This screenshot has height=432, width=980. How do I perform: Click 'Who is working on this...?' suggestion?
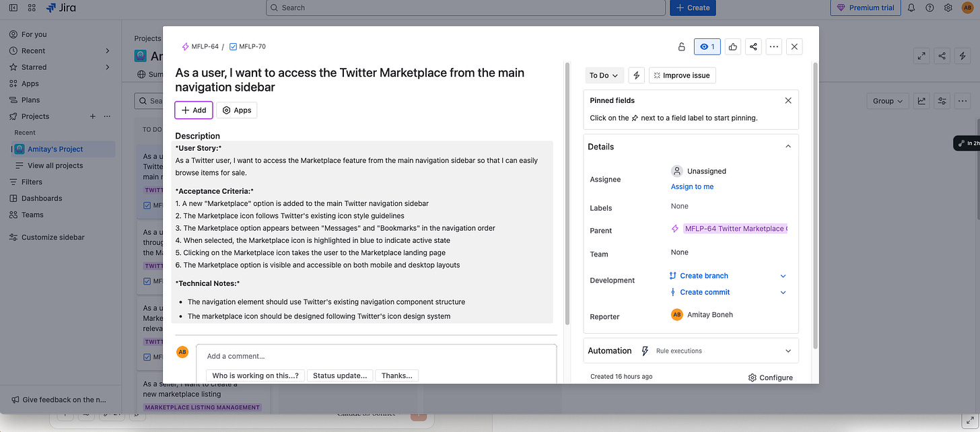[x=255, y=375]
